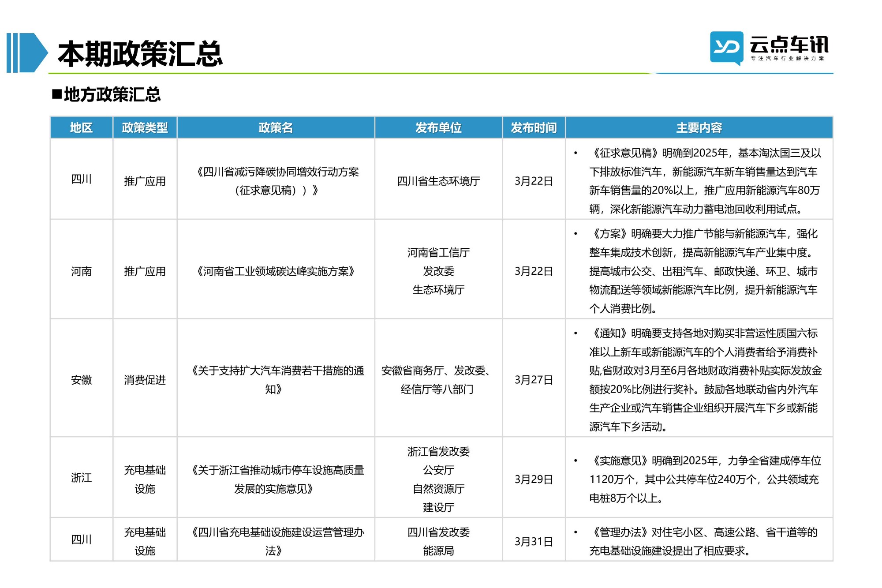Screen dimensions: 882x588
Task: Click 推广应用 in the 四川 row
Action: (145, 181)
